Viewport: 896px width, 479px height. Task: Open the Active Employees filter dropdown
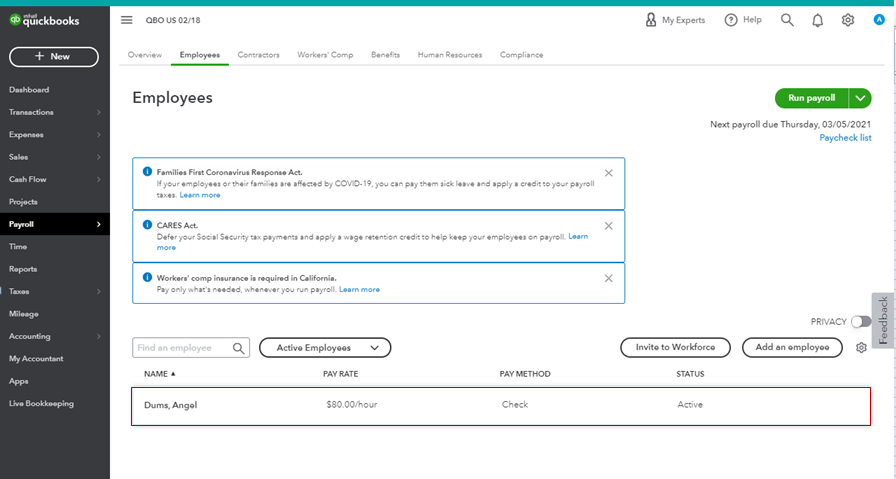(325, 348)
